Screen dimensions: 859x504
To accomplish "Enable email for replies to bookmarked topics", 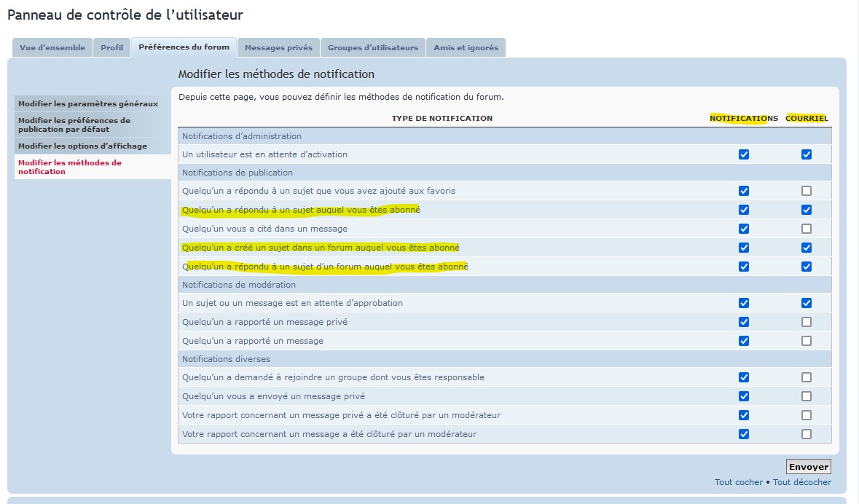I will click(807, 191).
